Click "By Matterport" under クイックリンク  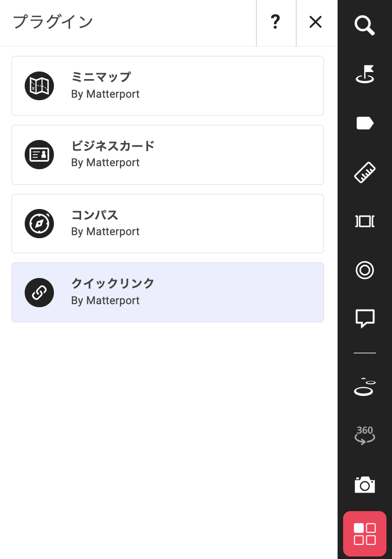click(105, 301)
